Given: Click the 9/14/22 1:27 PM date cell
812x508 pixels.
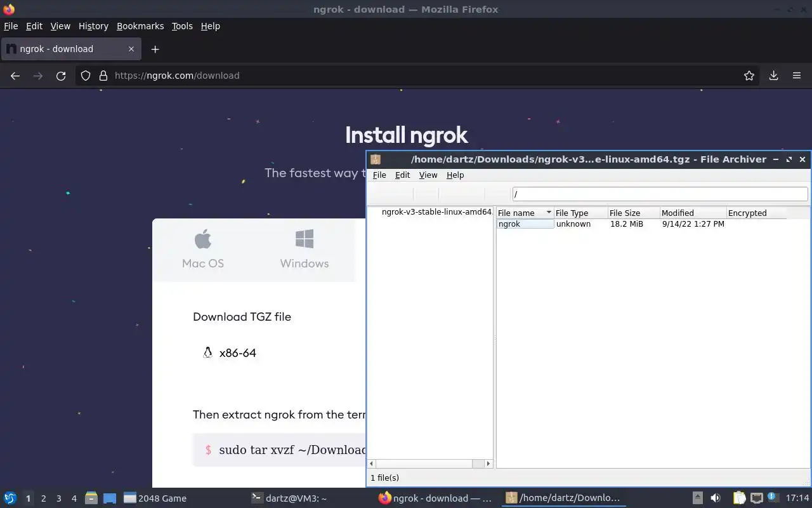Looking at the screenshot, I should 693,224.
